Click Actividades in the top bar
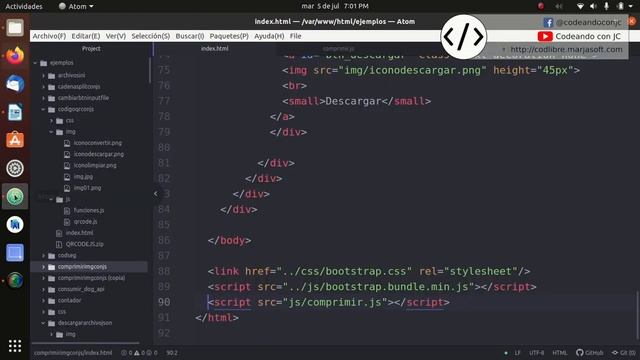640x360 pixels. [x=24, y=6]
